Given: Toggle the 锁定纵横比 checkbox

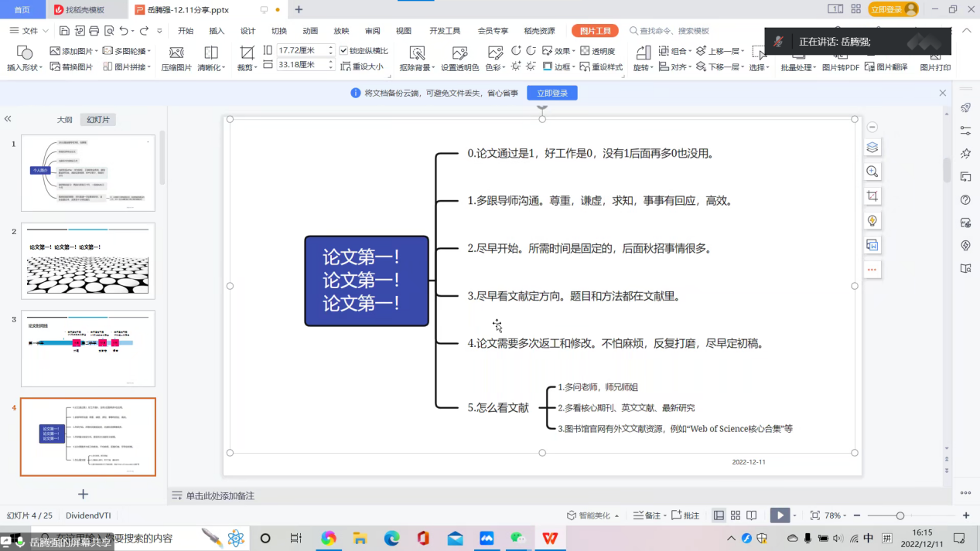Looking at the screenshot, I should pos(344,51).
